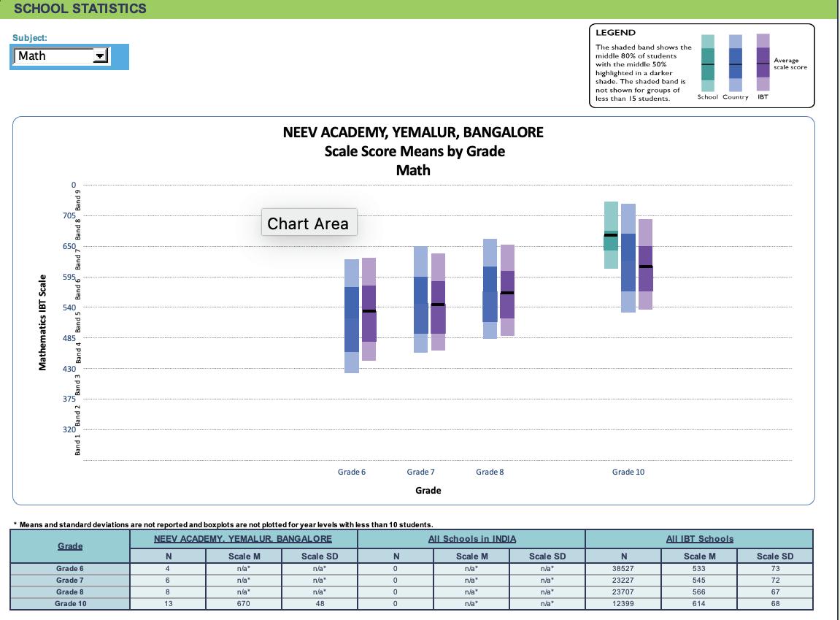Click the IBT Scale M value 545
This screenshot has width=840, height=620.
tap(698, 581)
